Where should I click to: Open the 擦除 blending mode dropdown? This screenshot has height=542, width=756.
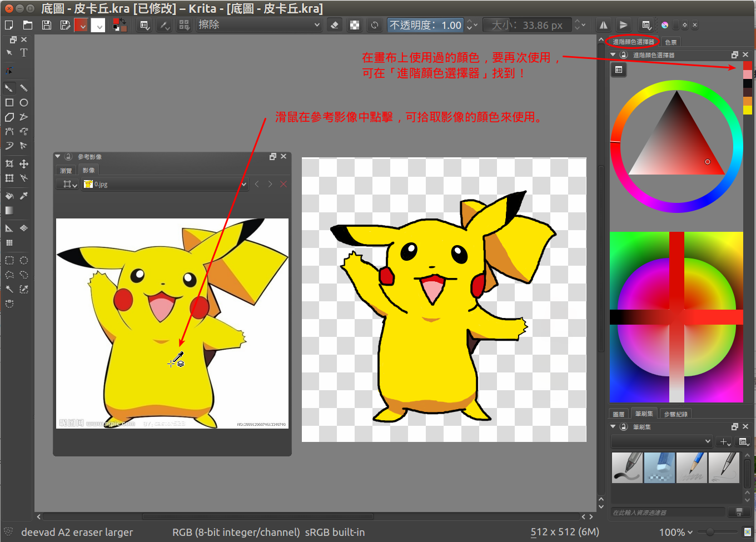(x=259, y=25)
